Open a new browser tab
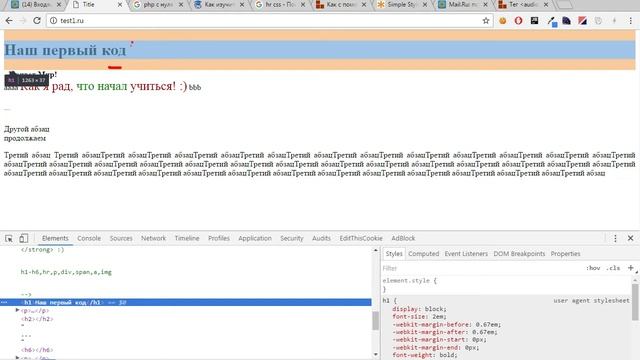Screen dimensions: 640x360 tap(564, 5)
